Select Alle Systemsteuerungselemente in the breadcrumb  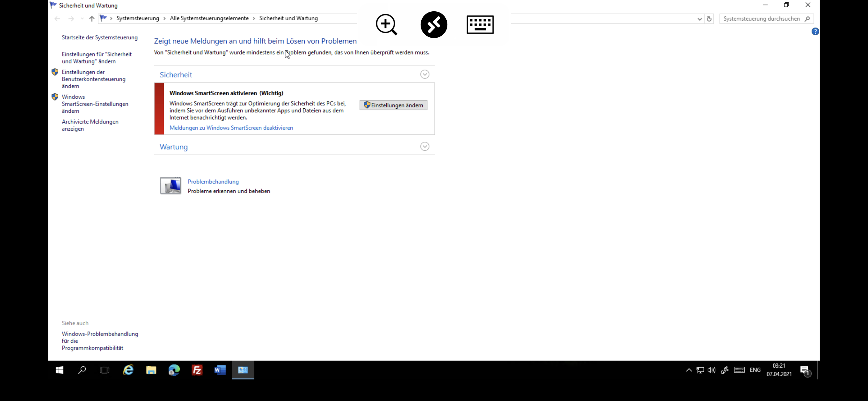209,18
